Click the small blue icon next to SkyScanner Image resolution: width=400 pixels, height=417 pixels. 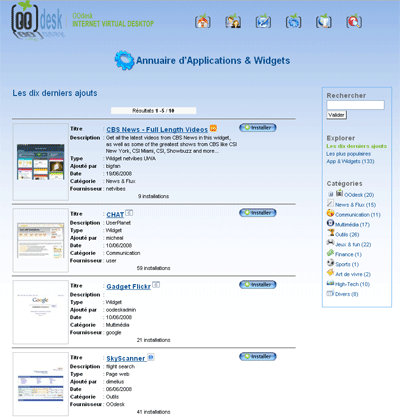tap(151, 357)
